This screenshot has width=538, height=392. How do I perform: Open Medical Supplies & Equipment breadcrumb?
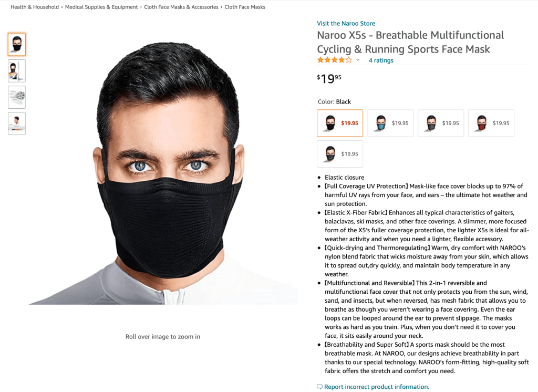point(101,7)
